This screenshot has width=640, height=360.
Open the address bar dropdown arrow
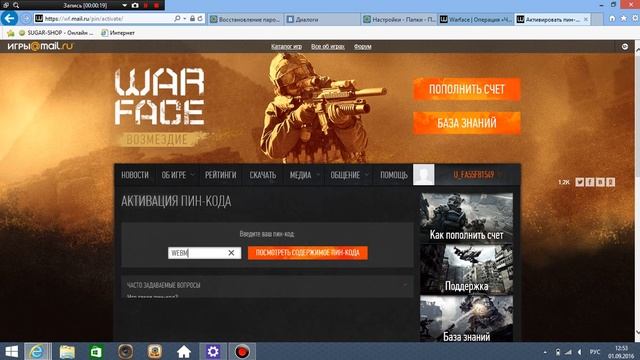pyautogui.click(x=184, y=19)
